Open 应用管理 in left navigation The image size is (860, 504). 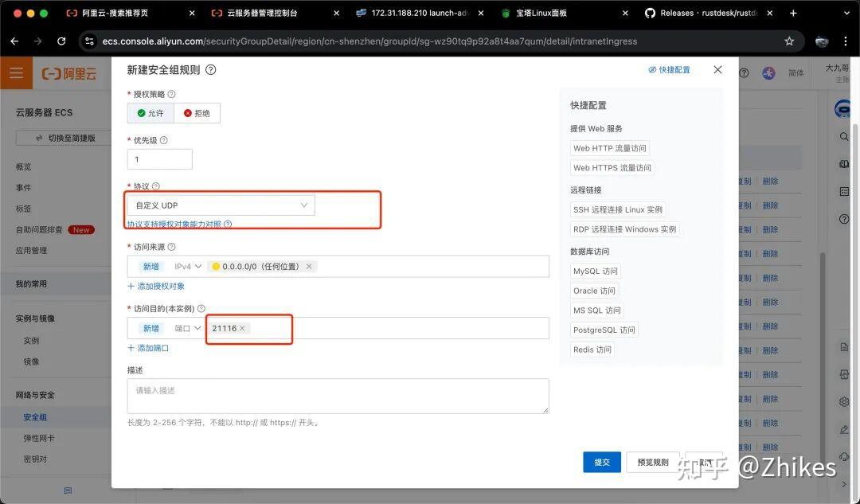(31, 251)
